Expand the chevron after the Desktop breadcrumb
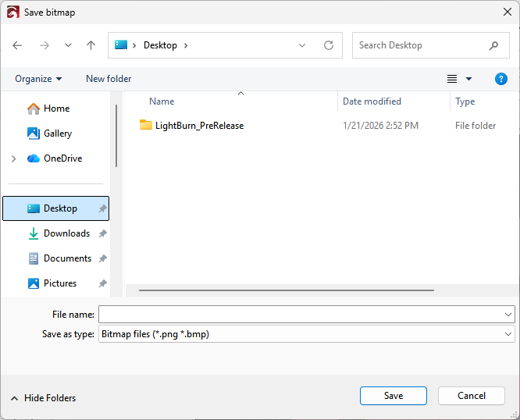The width and height of the screenshot is (520, 420). (x=186, y=45)
